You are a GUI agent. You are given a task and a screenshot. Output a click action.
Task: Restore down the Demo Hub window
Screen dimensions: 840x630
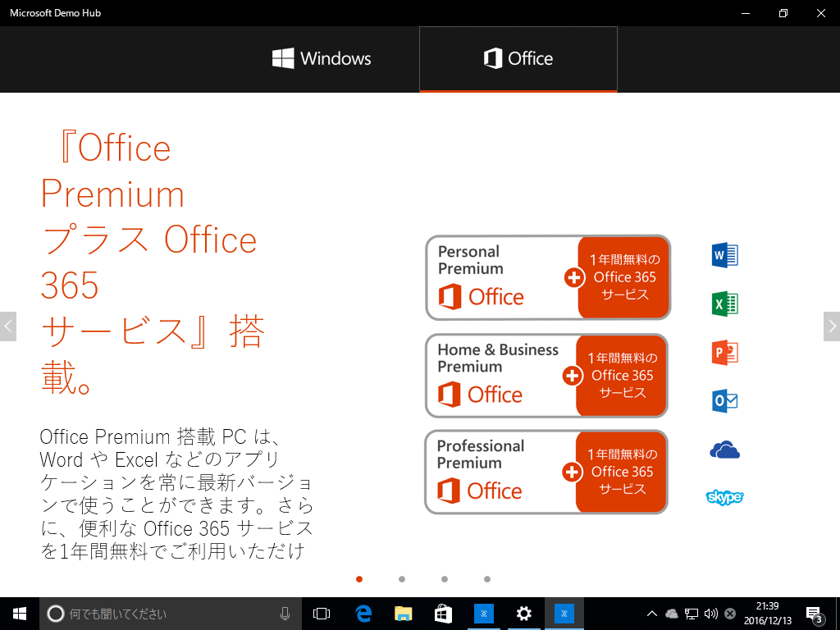[783, 13]
